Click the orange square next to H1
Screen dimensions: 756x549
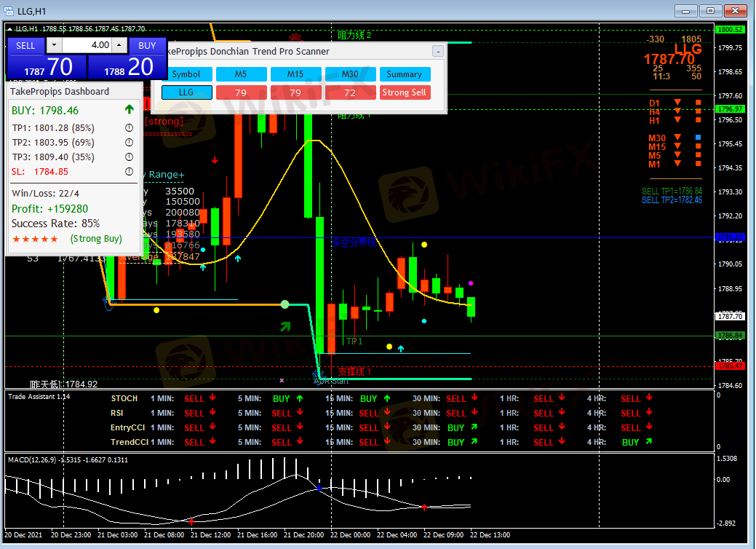[699, 120]
